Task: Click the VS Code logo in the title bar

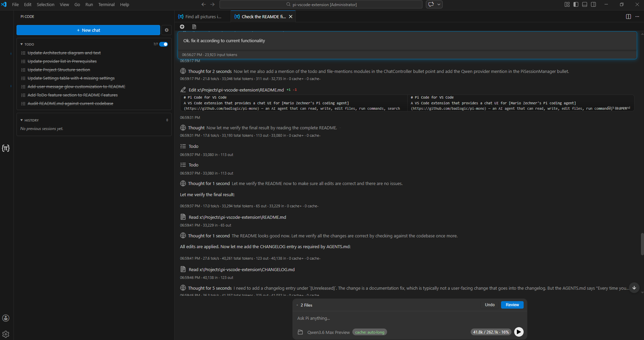Action: click(4, 4)
